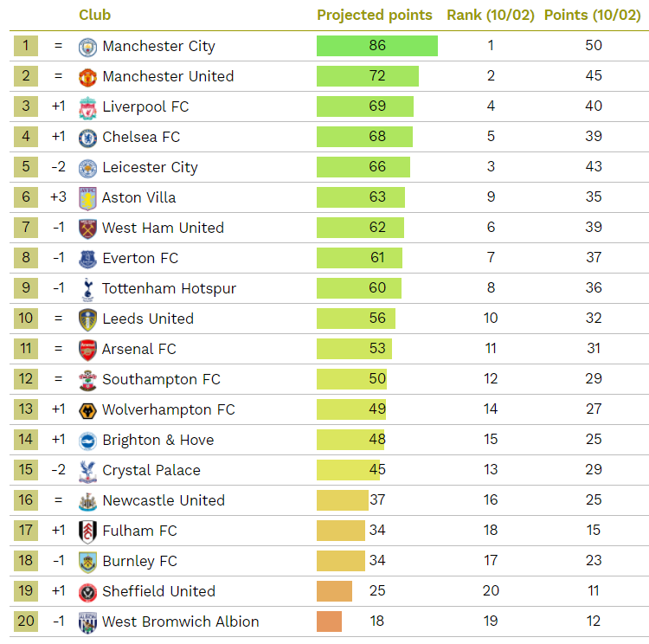Click the Wolverhampton FC wolf crest

pyautogui.click(x=87, y=410)
